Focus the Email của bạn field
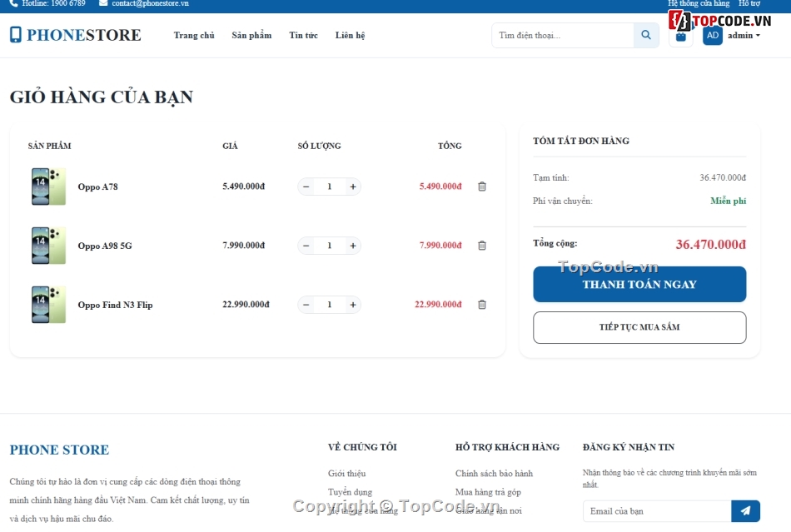 coord(657,511)
